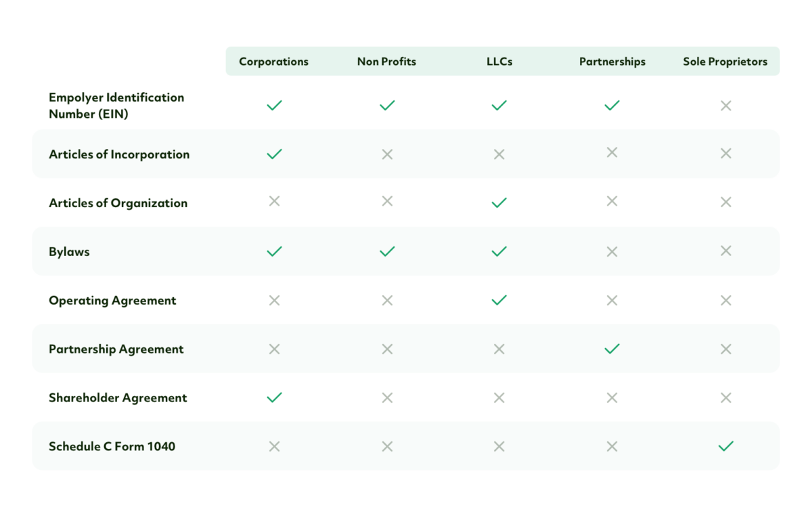This screenshot has height=522, width=812.
Task: Click LLCs checkmark in Operating Agreement row
Action: pos(499,300)
